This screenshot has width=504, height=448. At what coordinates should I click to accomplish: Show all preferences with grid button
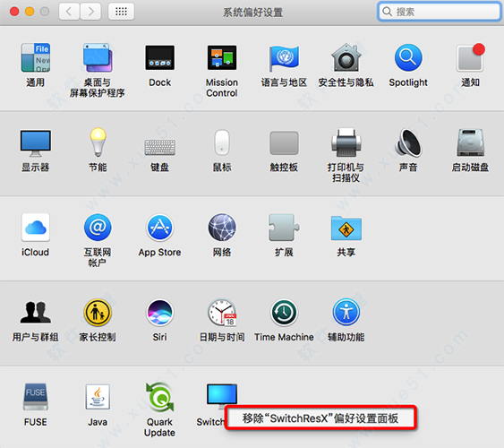tap(121, 12)
